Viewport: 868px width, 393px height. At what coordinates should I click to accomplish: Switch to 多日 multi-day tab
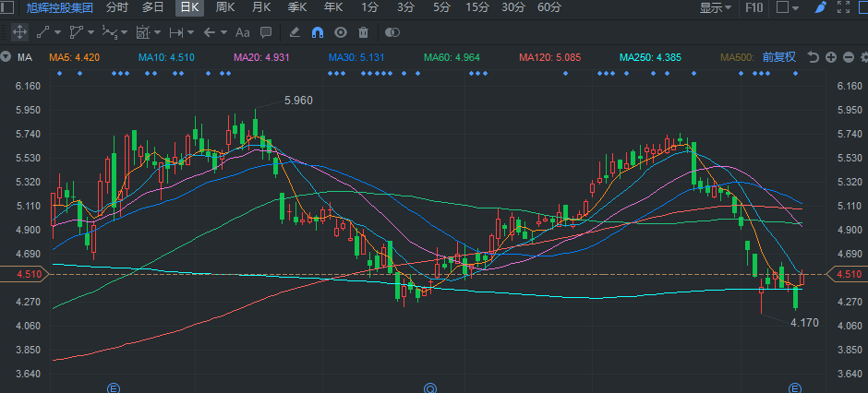152,7
